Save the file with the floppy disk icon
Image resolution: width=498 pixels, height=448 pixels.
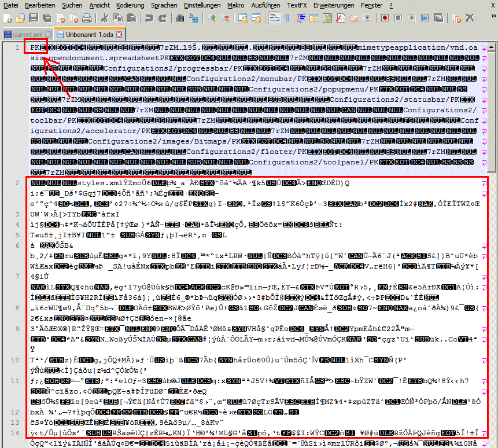(x=34, y=18)
